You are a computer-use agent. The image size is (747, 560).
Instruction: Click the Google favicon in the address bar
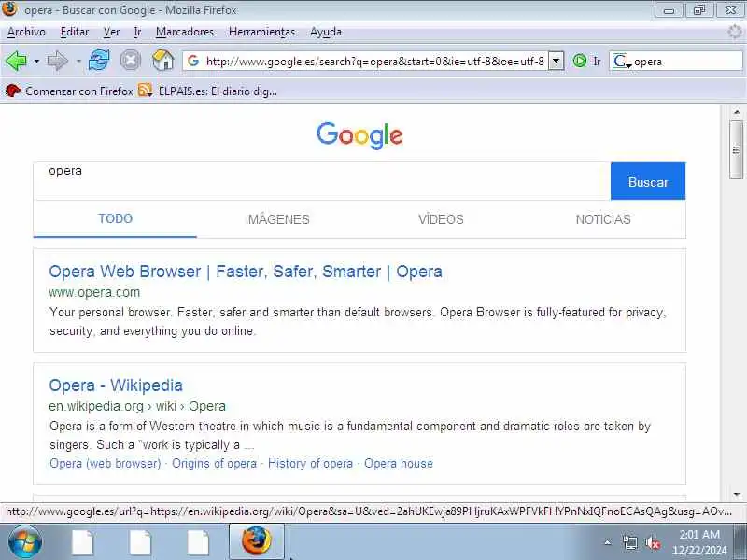click(193, 61)
